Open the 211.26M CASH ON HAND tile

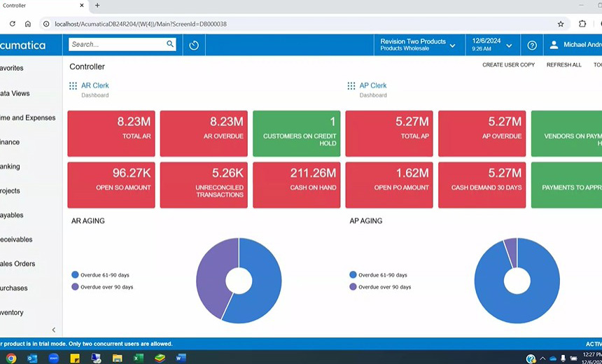(x=296, y=185)
